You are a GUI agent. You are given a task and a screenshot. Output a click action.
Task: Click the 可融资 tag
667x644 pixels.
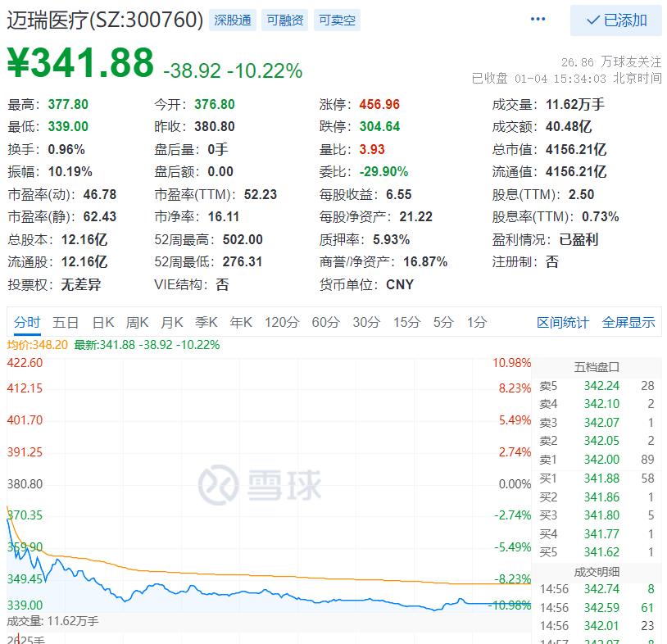(x=285, y=20)
